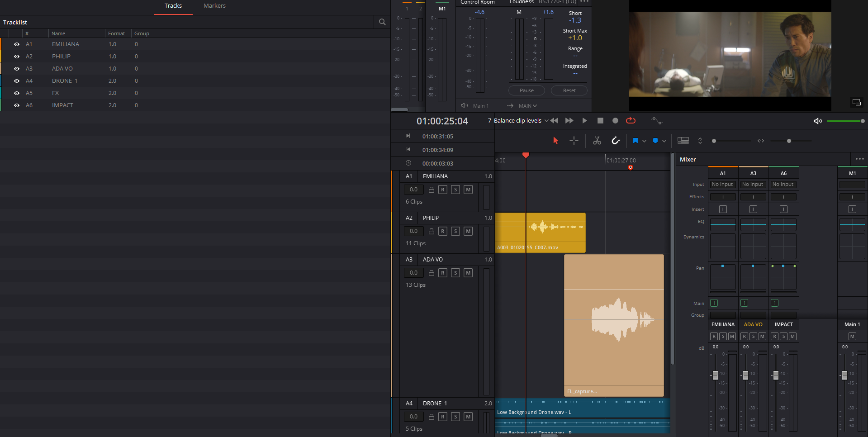Mute the monitor speaker icon
This screenshot has height=437, width=868.
click(818, 121)
